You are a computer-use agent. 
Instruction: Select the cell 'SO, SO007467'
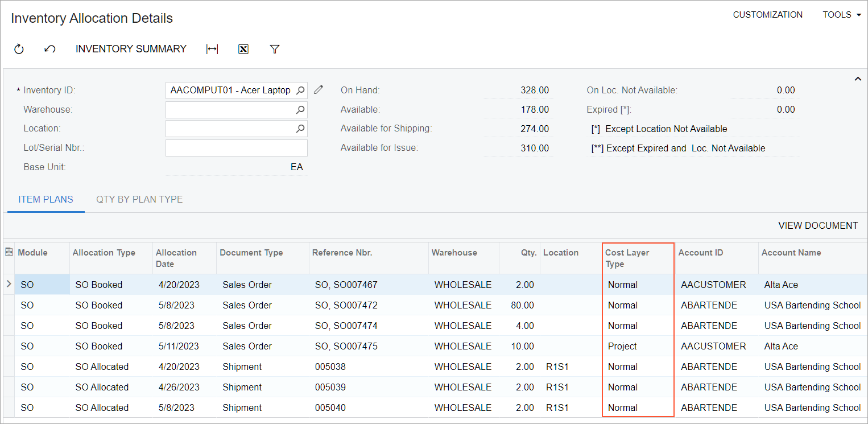point(369,285)
